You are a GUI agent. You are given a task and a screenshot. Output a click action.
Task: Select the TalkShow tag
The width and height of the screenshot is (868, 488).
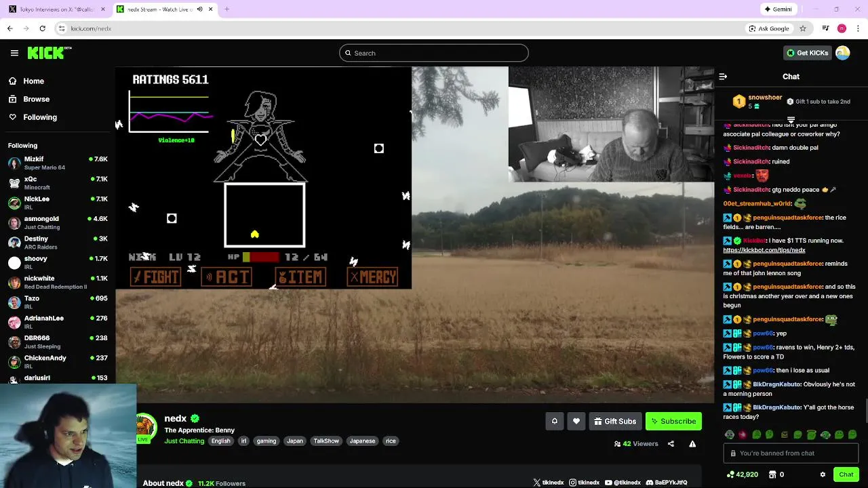point(326,441)
